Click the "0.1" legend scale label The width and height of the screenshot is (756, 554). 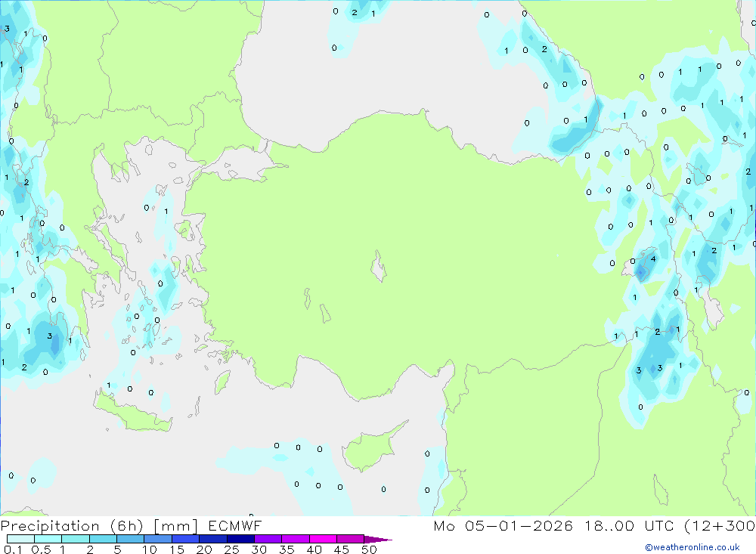pyautogui.click(x=13, y=549)
